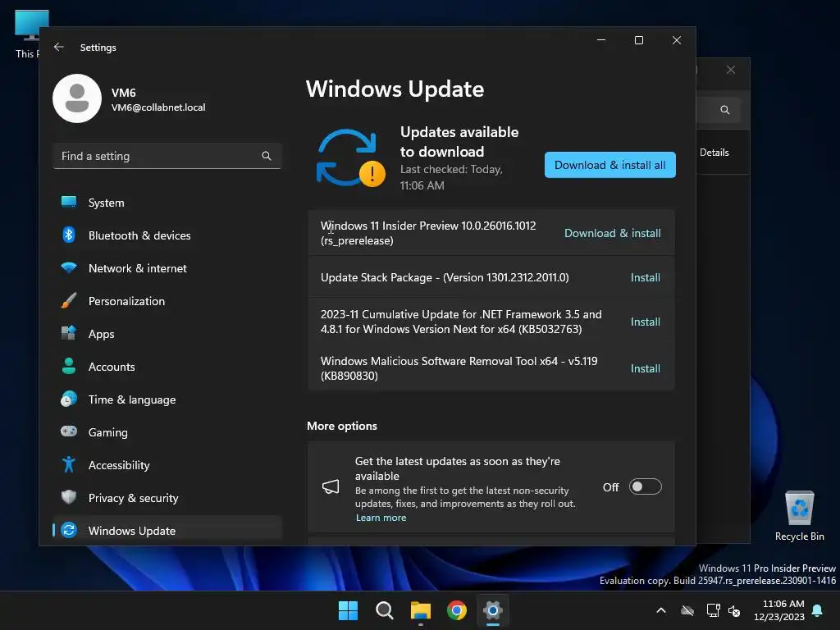Click the Windows Update page heading
Screen dimensions: 840x630
click(395, 89)
